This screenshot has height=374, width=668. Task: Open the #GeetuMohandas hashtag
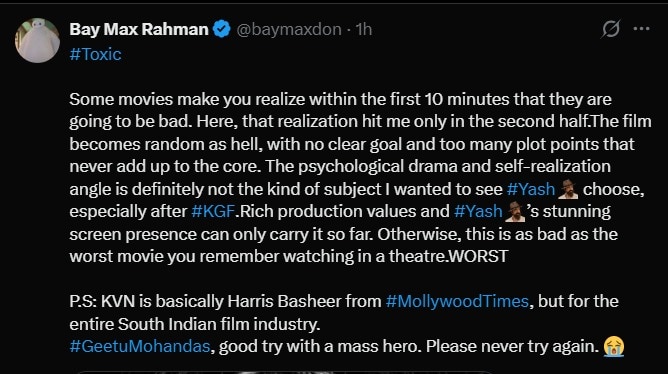point(140,346)
